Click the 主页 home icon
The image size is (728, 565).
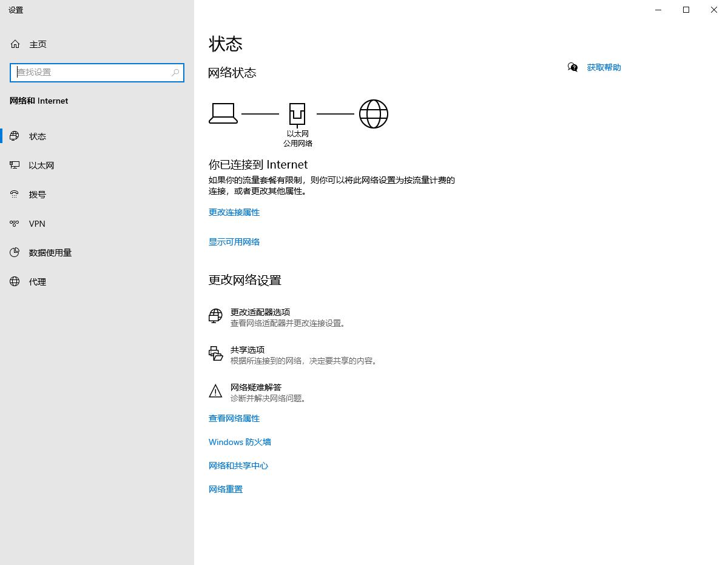point(15,44)
